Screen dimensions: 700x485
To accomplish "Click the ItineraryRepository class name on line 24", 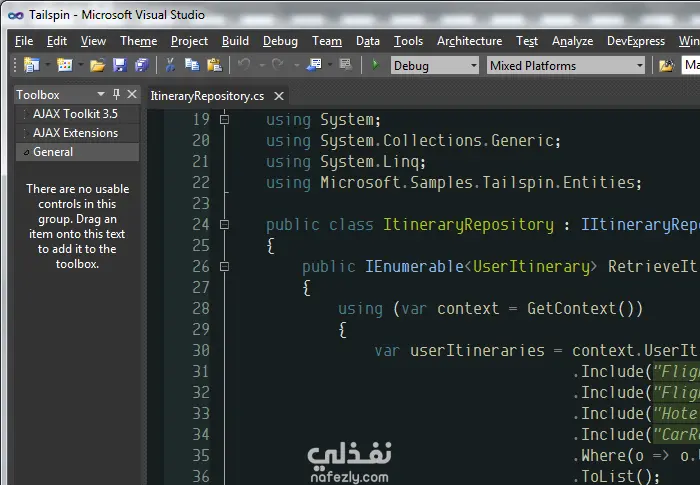I will click(x=468, y=225).
